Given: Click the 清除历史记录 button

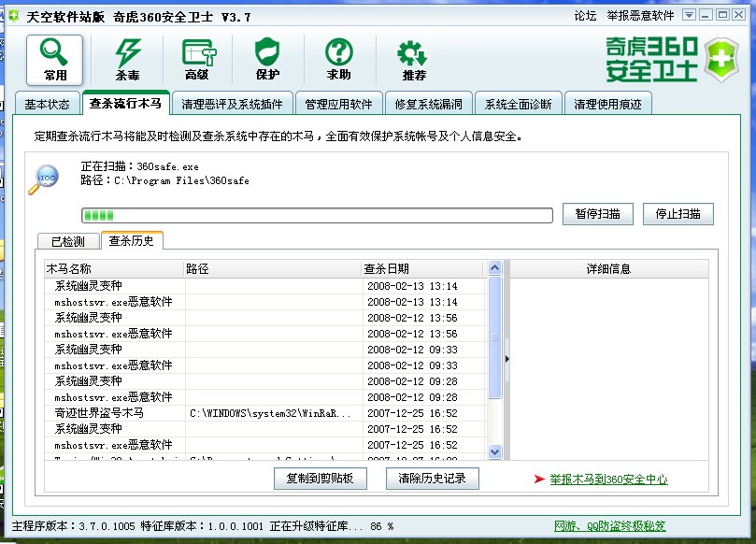Looking at the screenshot, I should (432, 479).
